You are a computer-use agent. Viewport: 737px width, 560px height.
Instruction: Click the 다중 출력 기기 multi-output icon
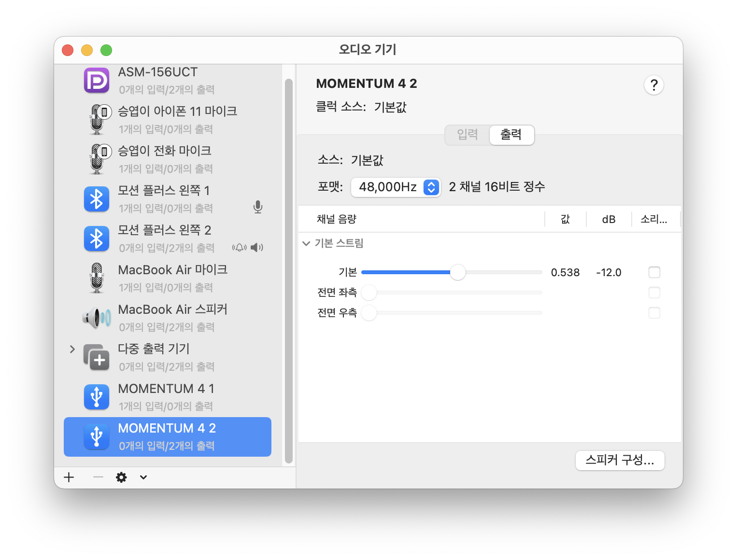pyautogui.click(x=97, y=357)
